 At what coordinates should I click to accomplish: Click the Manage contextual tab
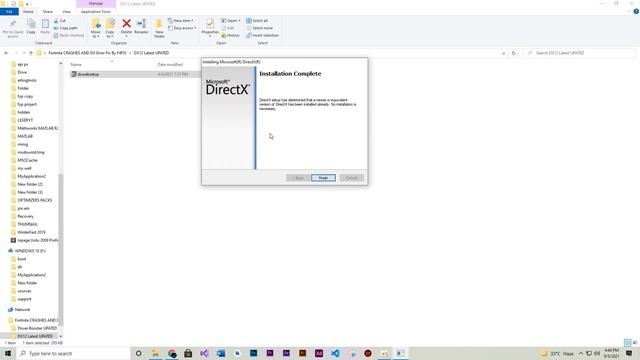(96, 4)
